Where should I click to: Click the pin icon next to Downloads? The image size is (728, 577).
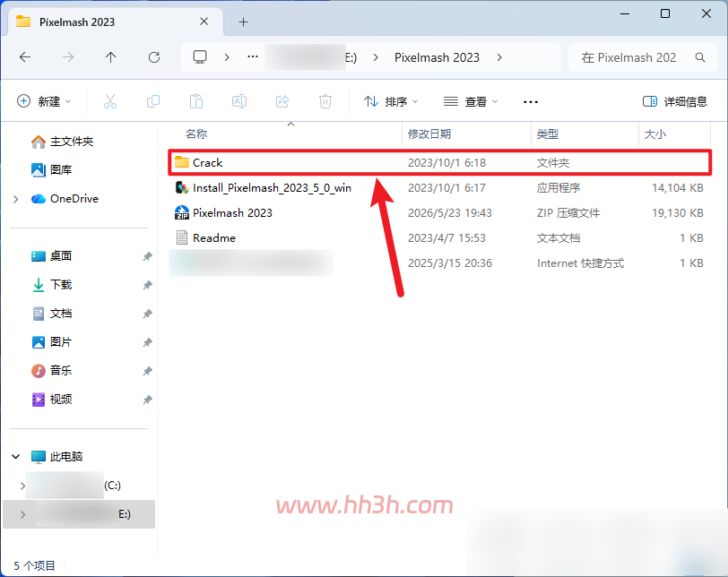[147, 285]
